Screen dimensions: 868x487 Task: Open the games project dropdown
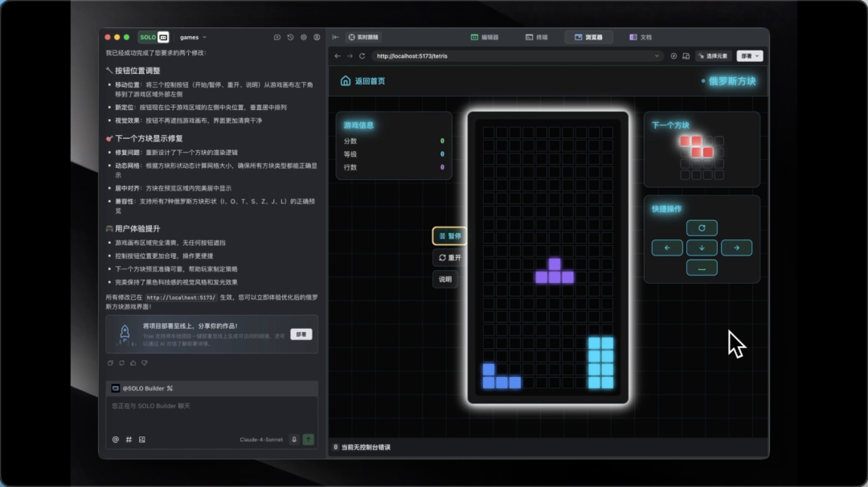pyautogui.click(x=193, y=37)
